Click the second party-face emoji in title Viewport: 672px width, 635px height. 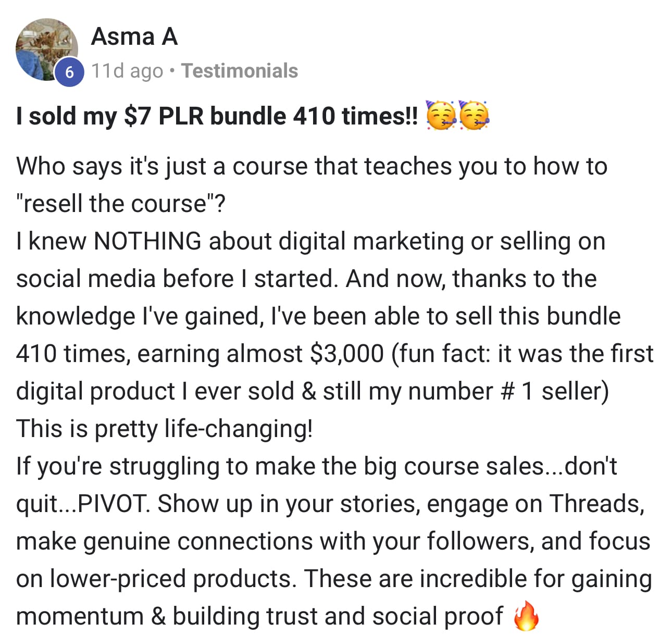[474, 115]
